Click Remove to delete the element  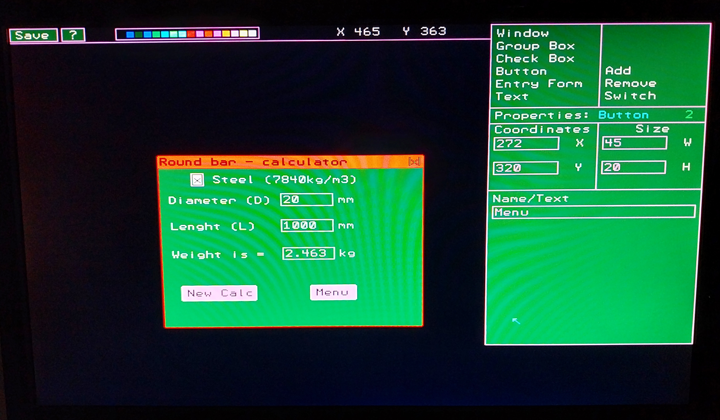pos(630,84)
